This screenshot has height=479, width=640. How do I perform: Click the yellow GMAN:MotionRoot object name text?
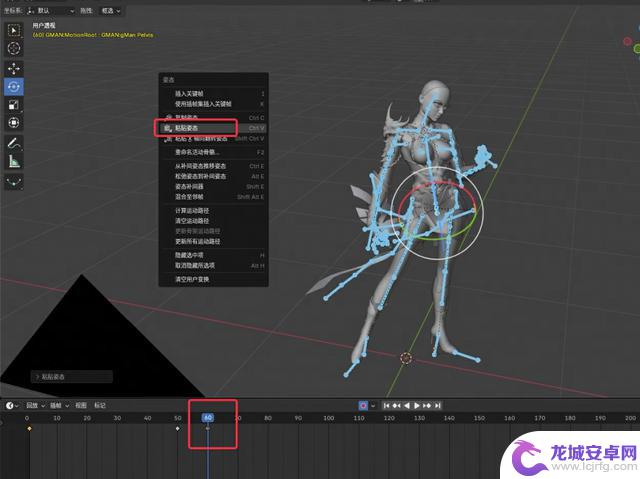93,35
